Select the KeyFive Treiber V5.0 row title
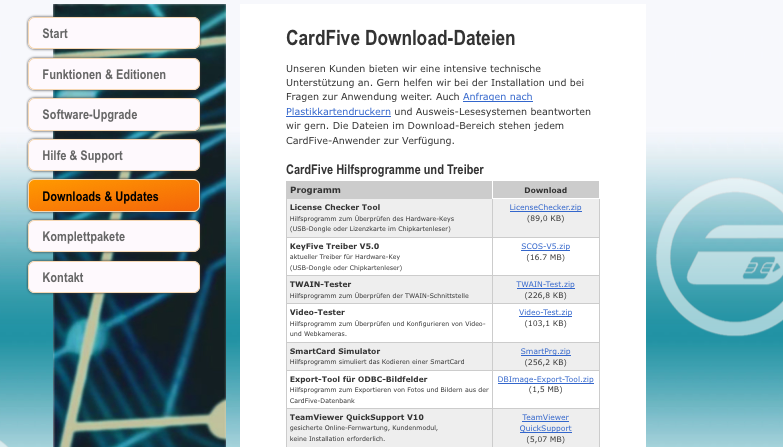This screenshot has height=447, width=783. tap(334, 246)
